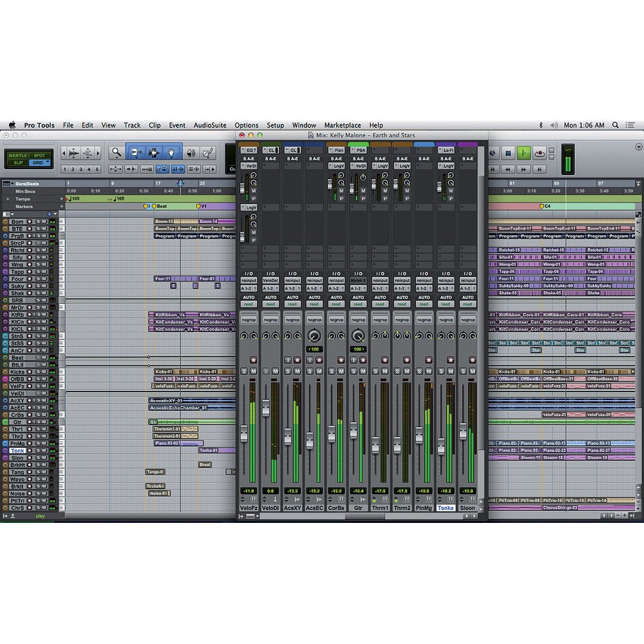Toggle input monitoring on AcsEC channel

point(310,360)
